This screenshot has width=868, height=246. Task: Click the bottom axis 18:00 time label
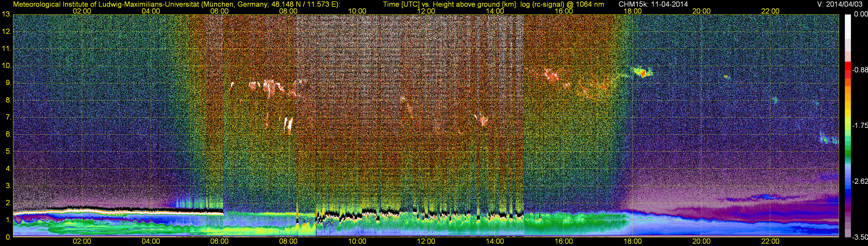coord(632,241)
